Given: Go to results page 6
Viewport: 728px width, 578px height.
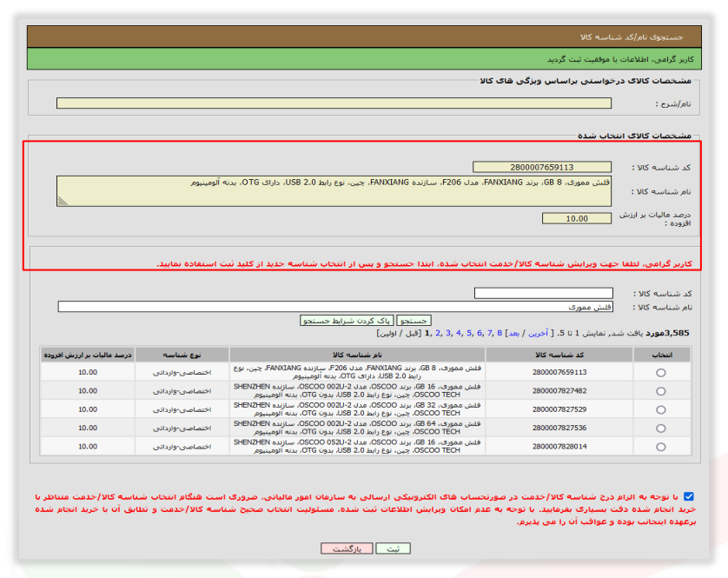Looking at the screenshot, I should click(480, 333).
